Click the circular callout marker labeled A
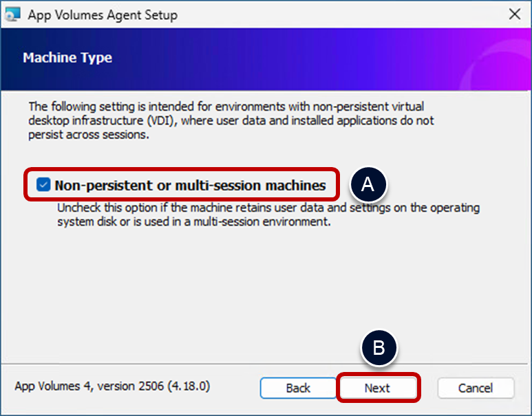The width and height of the screenshot is (532, 416). coord(368,184)
